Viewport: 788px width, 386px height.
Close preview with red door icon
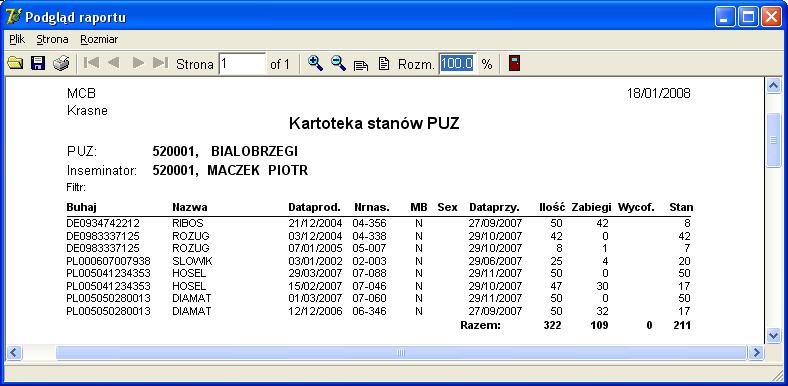[x=514, y=63]
